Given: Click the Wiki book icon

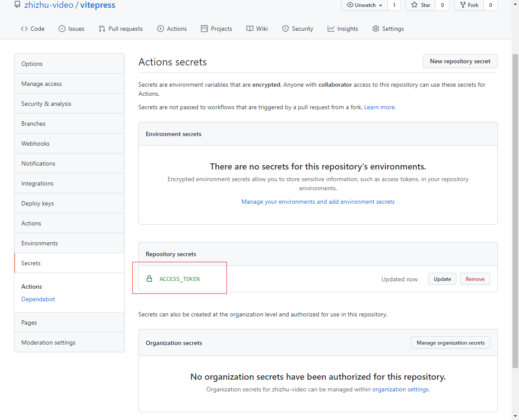Looking at the screenshot, I should click(x=250, y=29).
